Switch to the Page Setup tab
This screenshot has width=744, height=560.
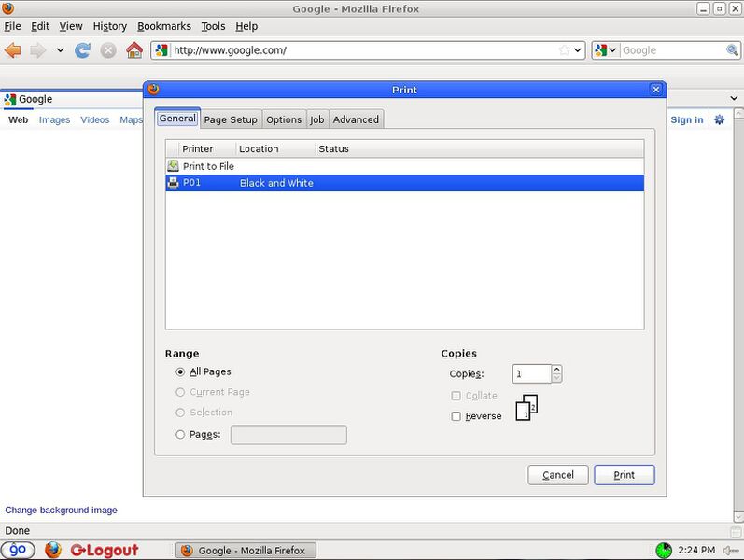coord(231,119)
